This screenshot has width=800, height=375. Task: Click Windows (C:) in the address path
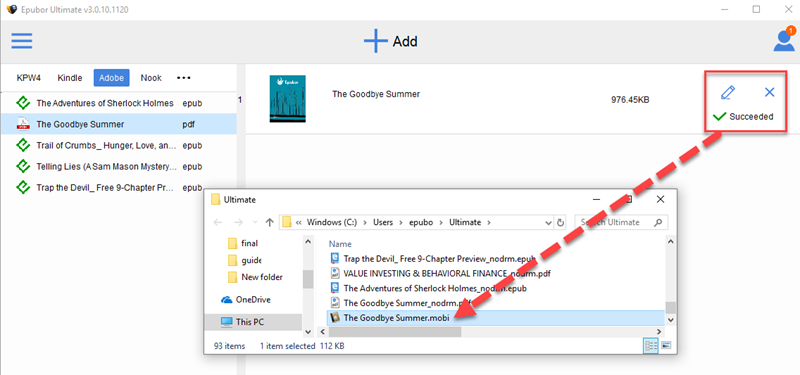[x=332, y=222]
